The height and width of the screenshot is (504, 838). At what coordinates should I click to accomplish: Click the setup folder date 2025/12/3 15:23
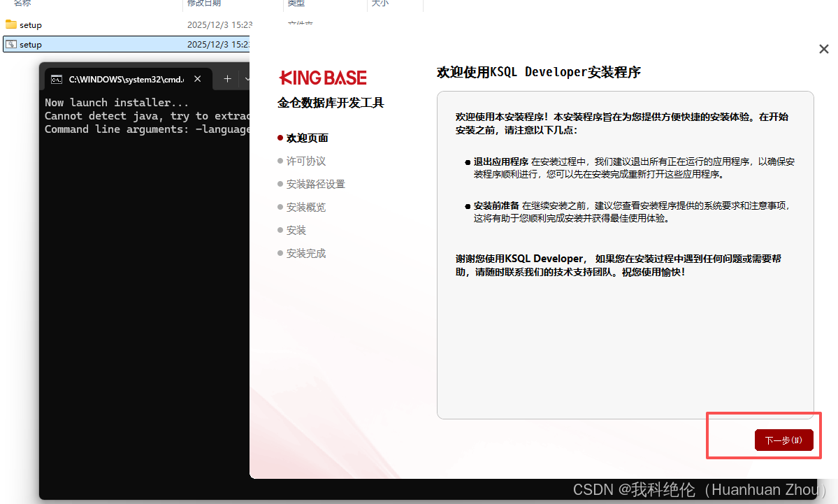pyautogui.click(x=219, y=25)
